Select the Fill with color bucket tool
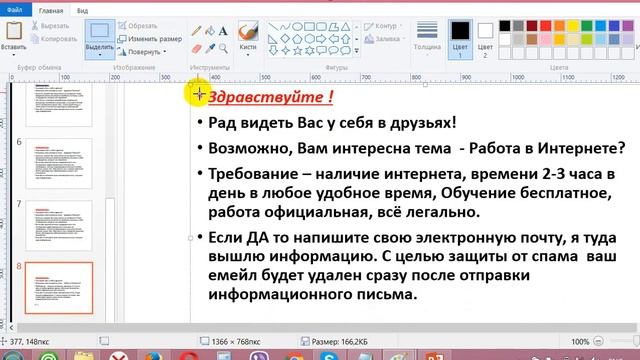This screenshot has width=640, height=360. (x=210, y=31)
